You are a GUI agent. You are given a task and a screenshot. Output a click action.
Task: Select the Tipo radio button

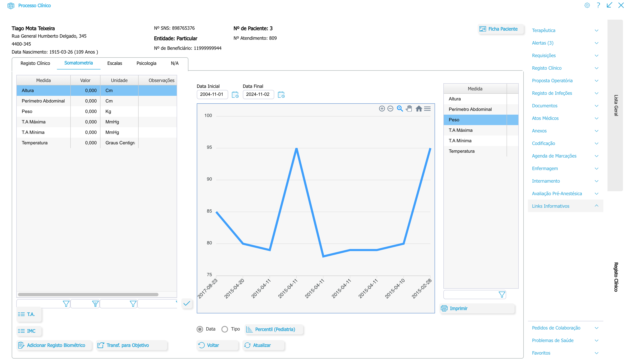click(225, 329)
